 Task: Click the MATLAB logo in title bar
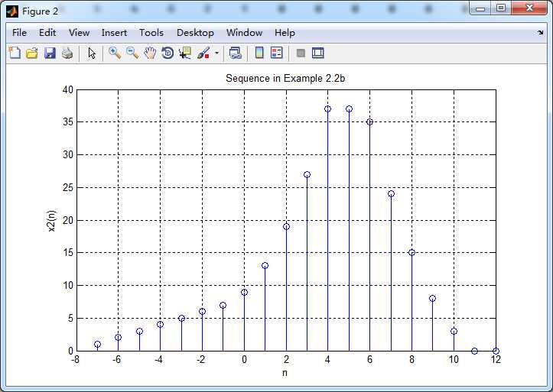point(12,11)
